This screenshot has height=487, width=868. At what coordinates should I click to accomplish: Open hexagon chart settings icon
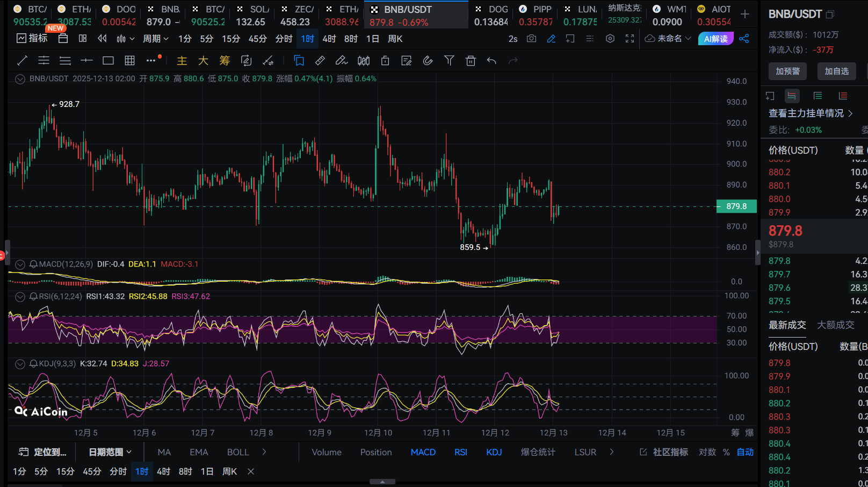pyautogui.click(x=610, y=39)
